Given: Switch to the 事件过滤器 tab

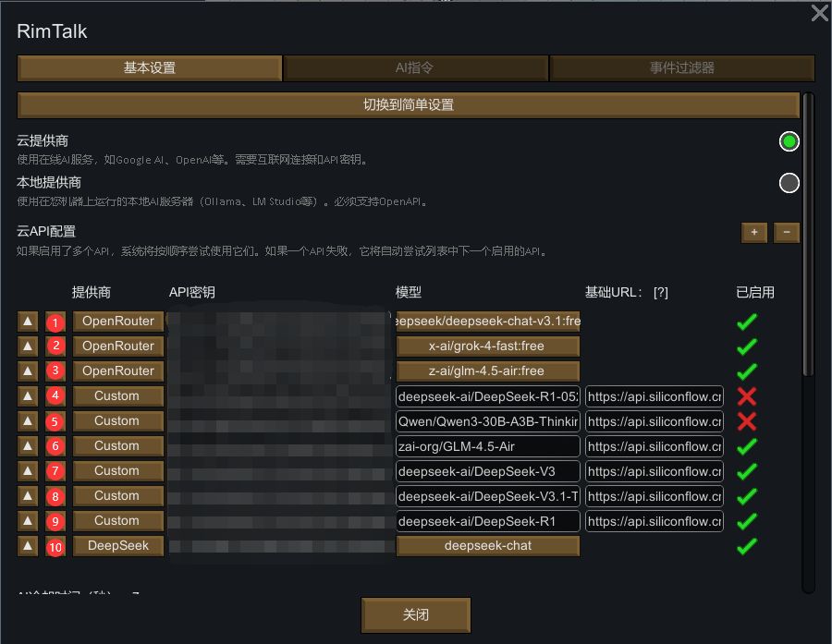Looking at the screenshot, I should pos(682,67).
